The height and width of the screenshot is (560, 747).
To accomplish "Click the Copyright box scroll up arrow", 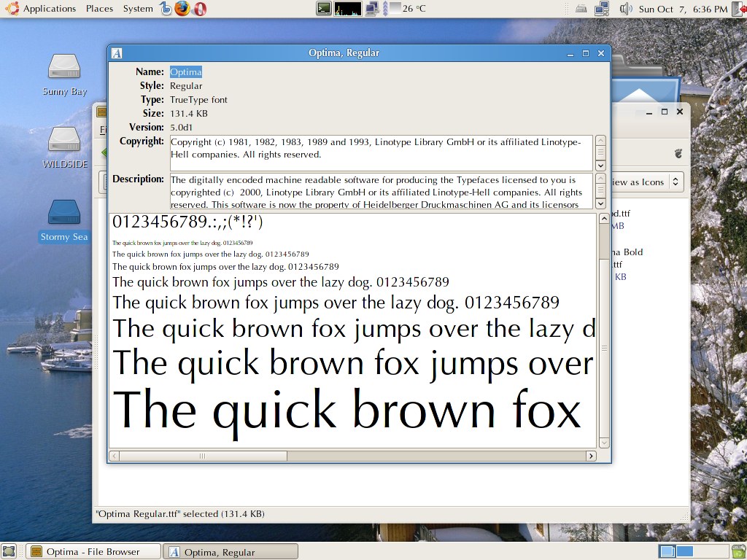I will coord(600,141).
